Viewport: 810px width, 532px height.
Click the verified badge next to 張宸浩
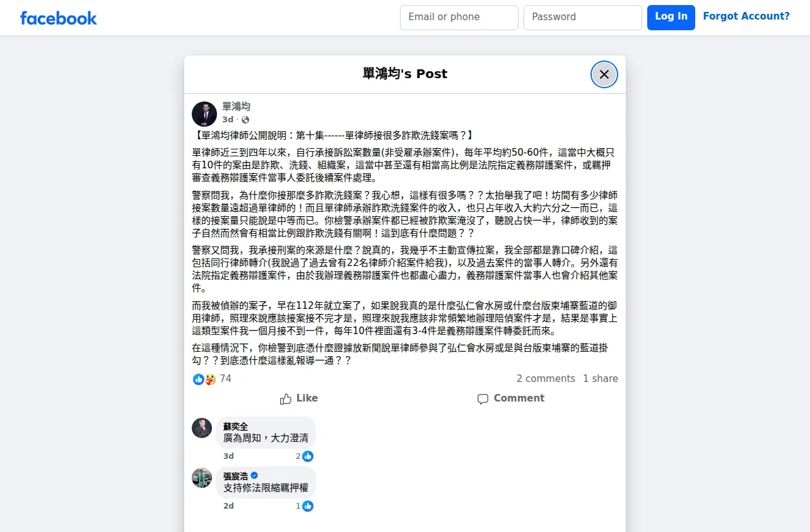coord(254,475)
